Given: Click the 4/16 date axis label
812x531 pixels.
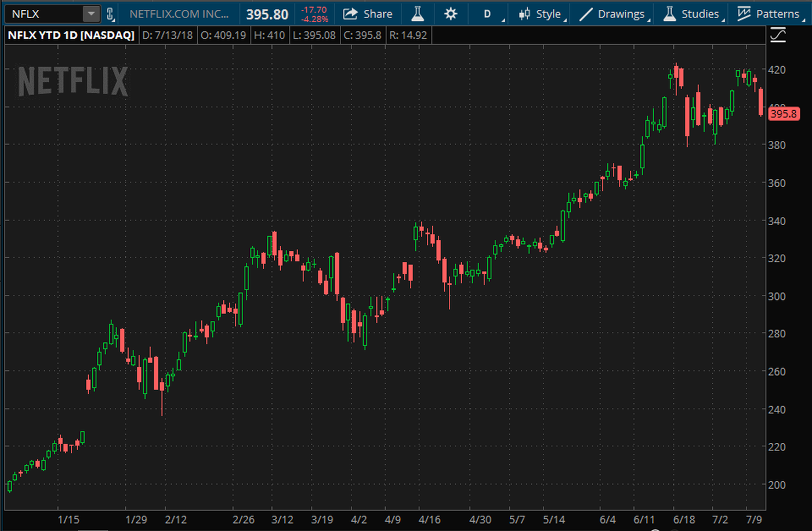Looking at the screenshot, I should point(430,519).
